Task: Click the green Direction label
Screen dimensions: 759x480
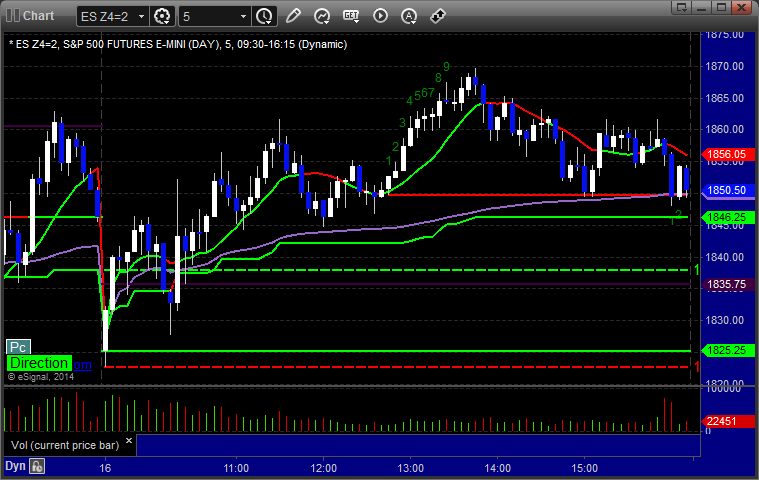Action: pos(39,363)
